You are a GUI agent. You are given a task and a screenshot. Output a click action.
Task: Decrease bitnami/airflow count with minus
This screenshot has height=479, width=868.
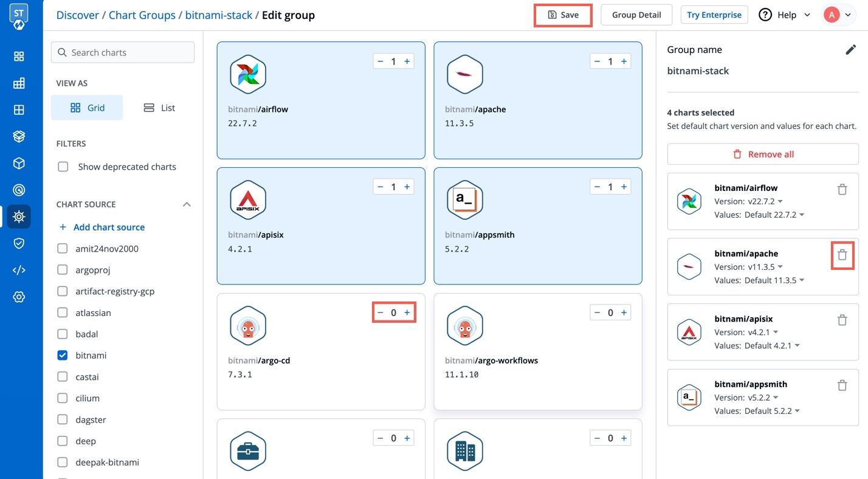pyautogui.click(x=381, y=61)
